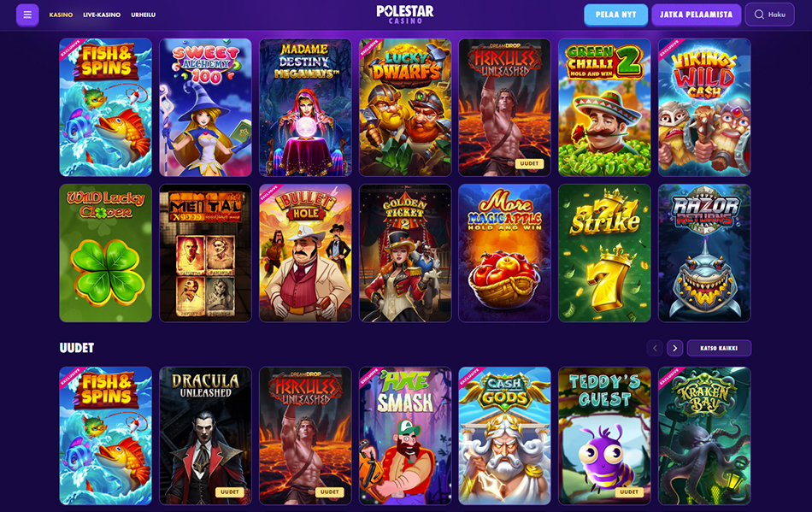Viewport: 812px width, 512px height.
Task: Open 777 Strike game tile
Action: click(604, 253)
